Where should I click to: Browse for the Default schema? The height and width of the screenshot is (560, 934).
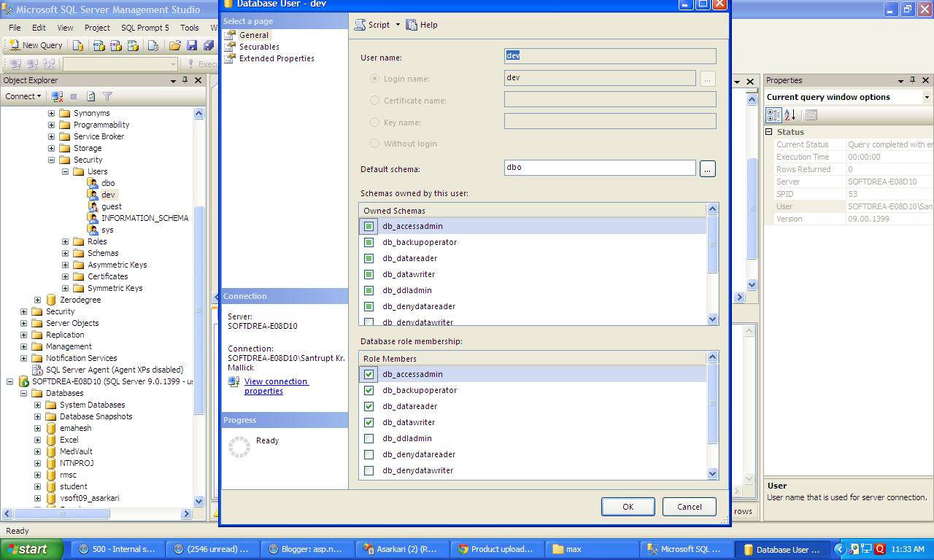pos(707,168)
